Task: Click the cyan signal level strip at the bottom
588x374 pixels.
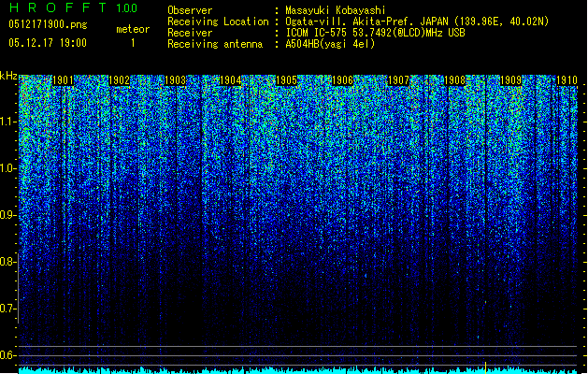Action: click(298, 370)
